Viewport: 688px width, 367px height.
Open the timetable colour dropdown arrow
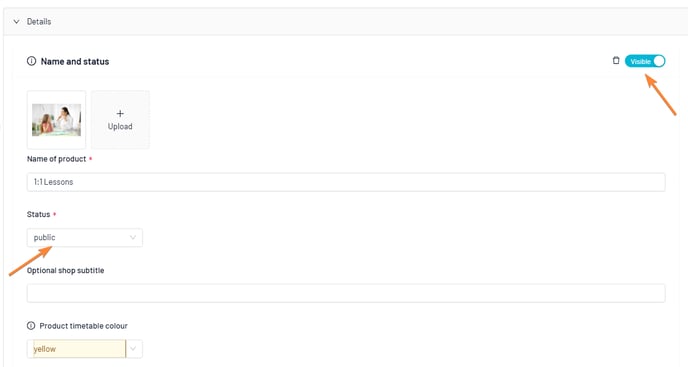pyautogui.click(x=133, y=349)
